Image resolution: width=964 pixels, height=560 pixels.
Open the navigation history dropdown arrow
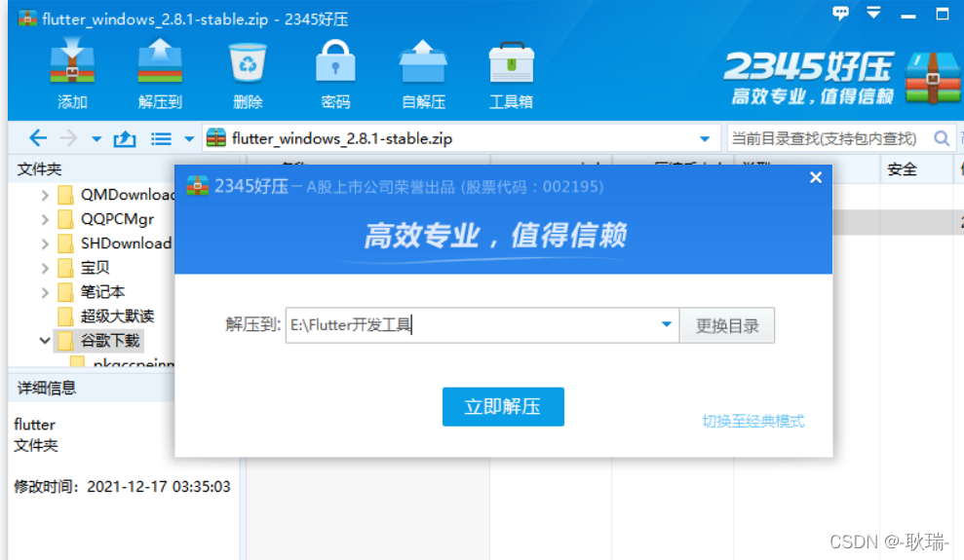tap(96, 139)
